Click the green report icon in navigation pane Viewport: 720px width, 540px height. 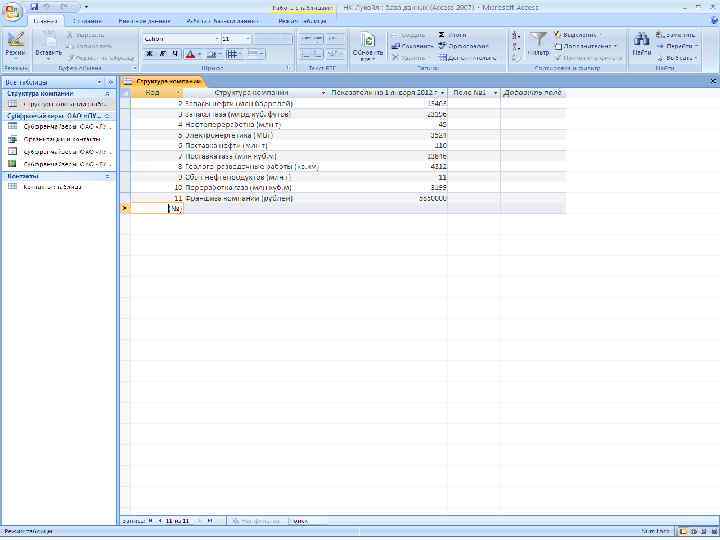[12, 164]
